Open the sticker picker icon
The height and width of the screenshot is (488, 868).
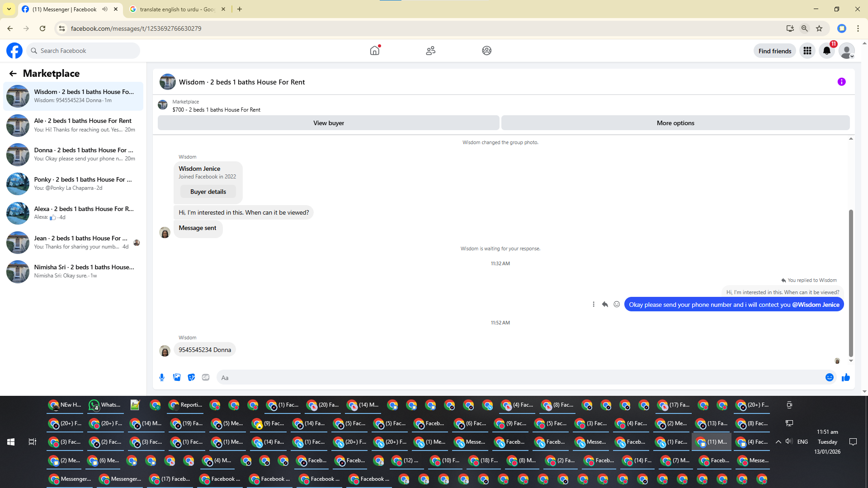click(191, 377)
